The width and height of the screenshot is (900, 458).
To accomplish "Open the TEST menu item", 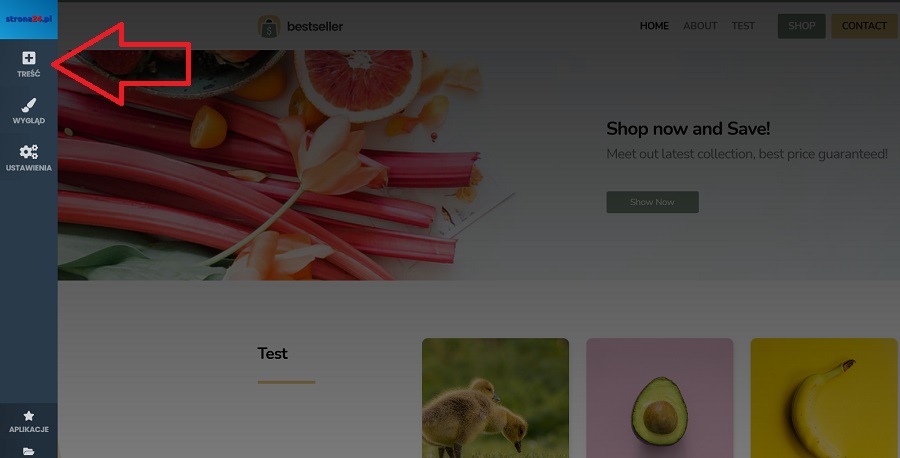I will coord(743,26).
